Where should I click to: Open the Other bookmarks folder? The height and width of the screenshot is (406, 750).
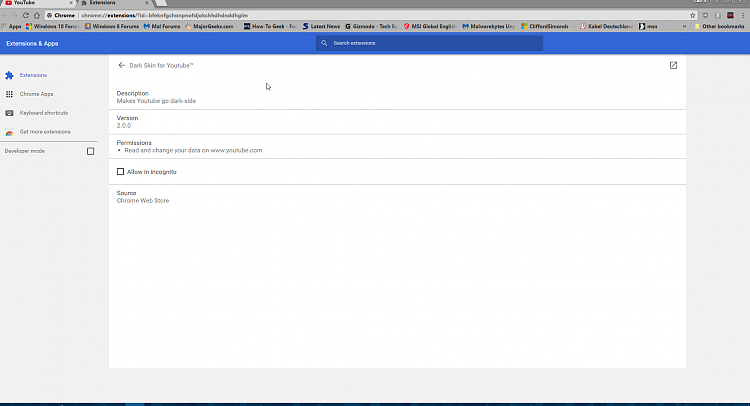(719, 26)
